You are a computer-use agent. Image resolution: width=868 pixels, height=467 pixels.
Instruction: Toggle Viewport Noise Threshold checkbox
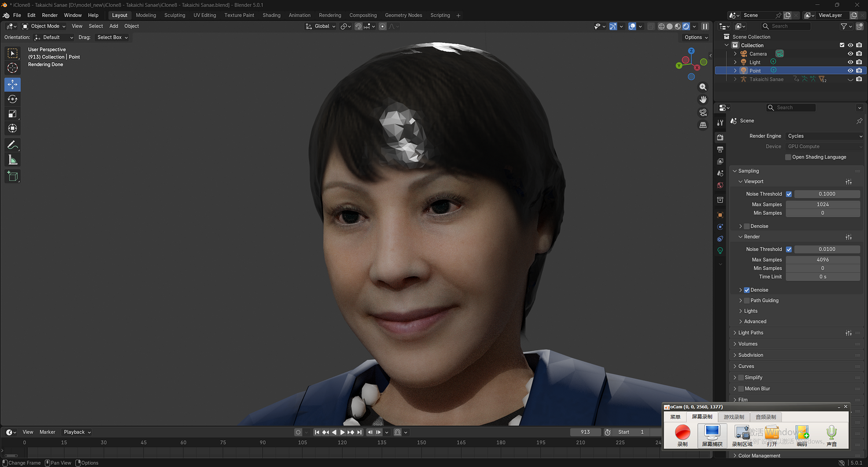[789, 194]
